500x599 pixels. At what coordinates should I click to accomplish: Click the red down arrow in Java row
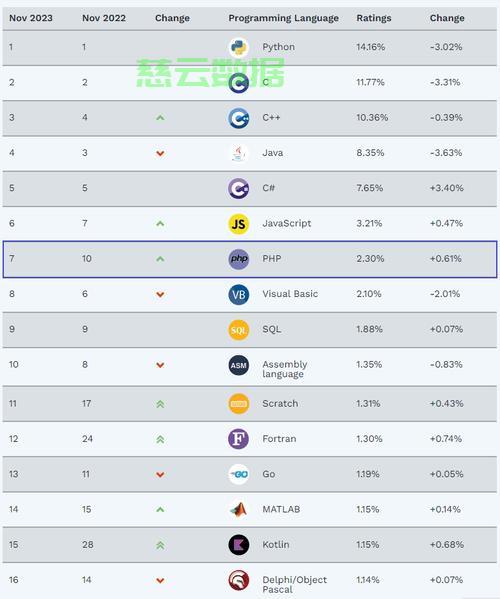[160, 154]
